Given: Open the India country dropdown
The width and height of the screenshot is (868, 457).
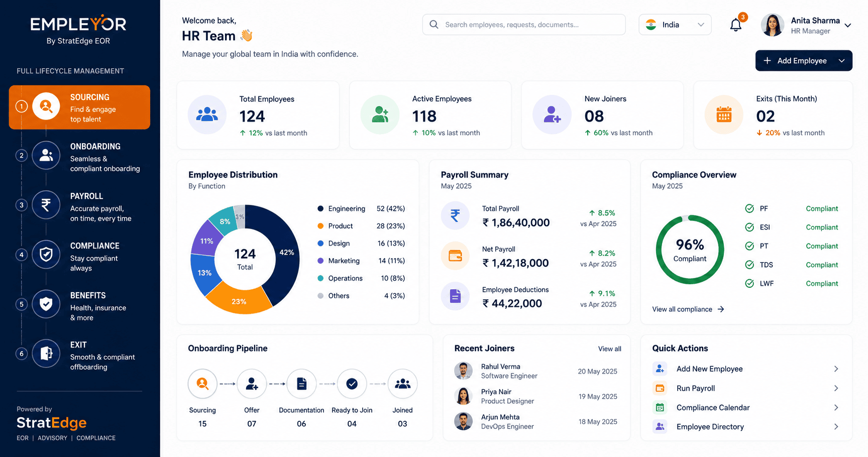Looking at the screenshot, I should point(675,25).
